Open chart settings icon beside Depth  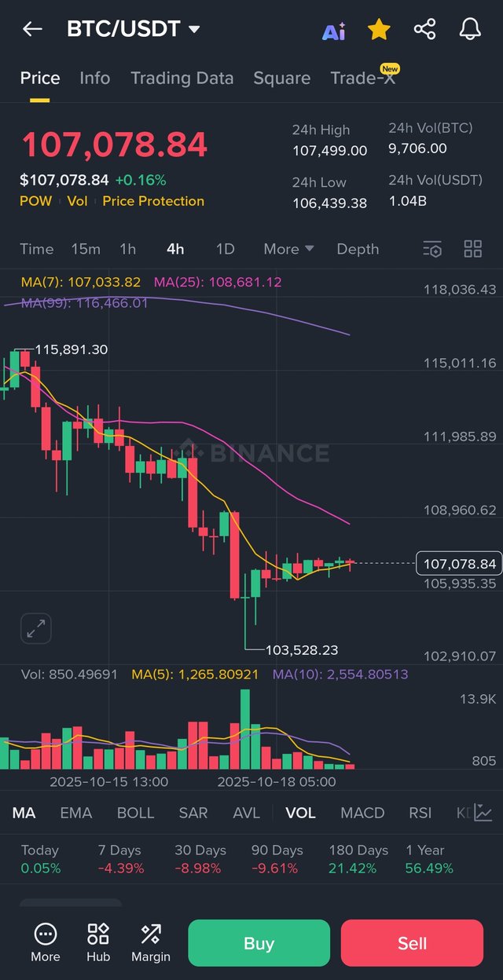pyautogui.click(x=432, y=249)
